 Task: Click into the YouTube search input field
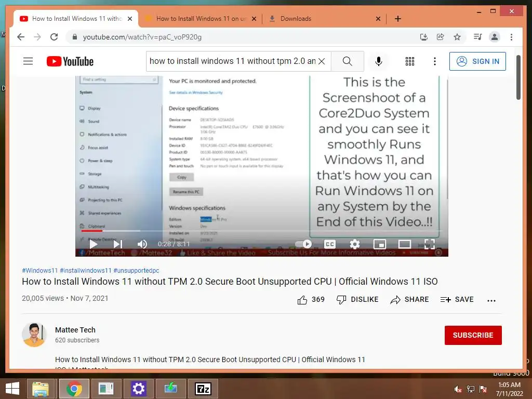[232, 61]
